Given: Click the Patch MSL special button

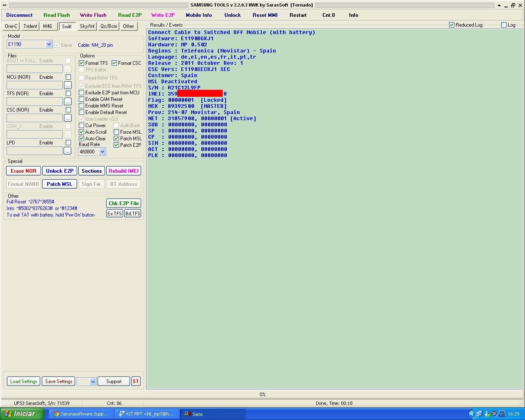Looking at the screenshot, I should click(x=59, y=184).
